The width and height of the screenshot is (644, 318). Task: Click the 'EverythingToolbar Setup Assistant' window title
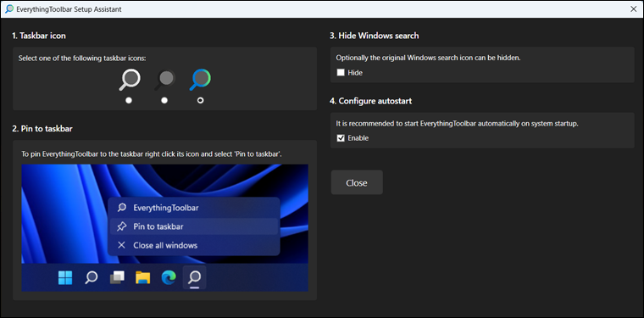click(x=69, y=9)
